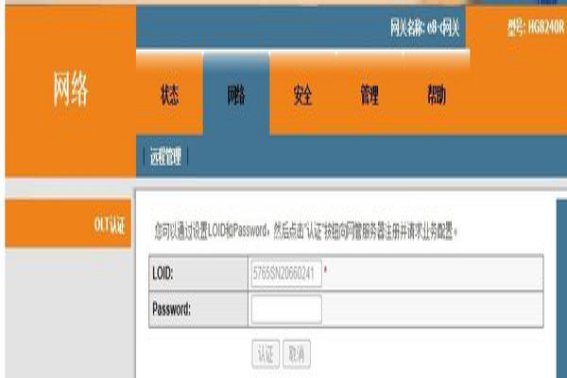
Task: Select OLT认证 in the sidebar
Action: point(68,224)
